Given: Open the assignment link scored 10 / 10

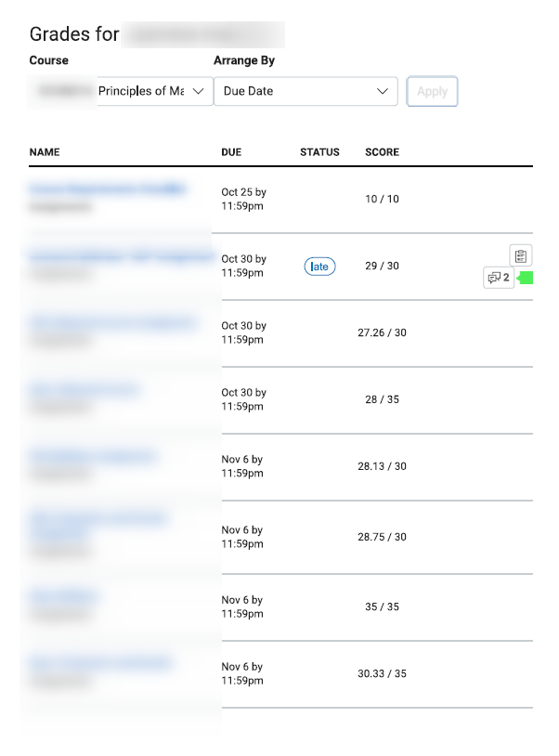Looking at the screenshot, I should pos(108,189).
